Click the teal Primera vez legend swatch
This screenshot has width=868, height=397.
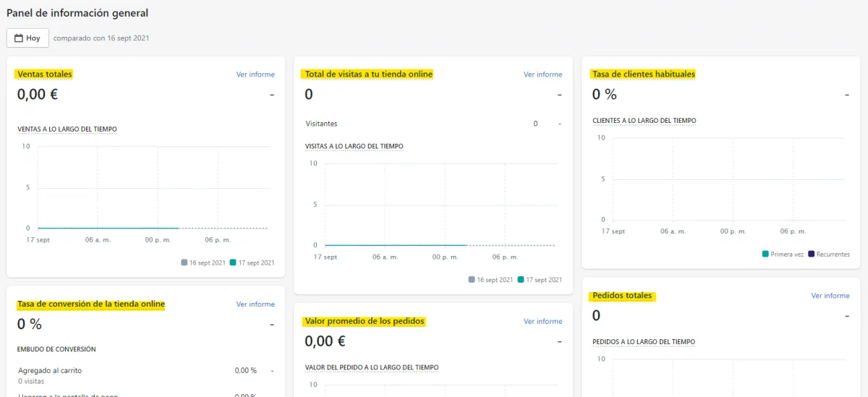click(765, 254)
